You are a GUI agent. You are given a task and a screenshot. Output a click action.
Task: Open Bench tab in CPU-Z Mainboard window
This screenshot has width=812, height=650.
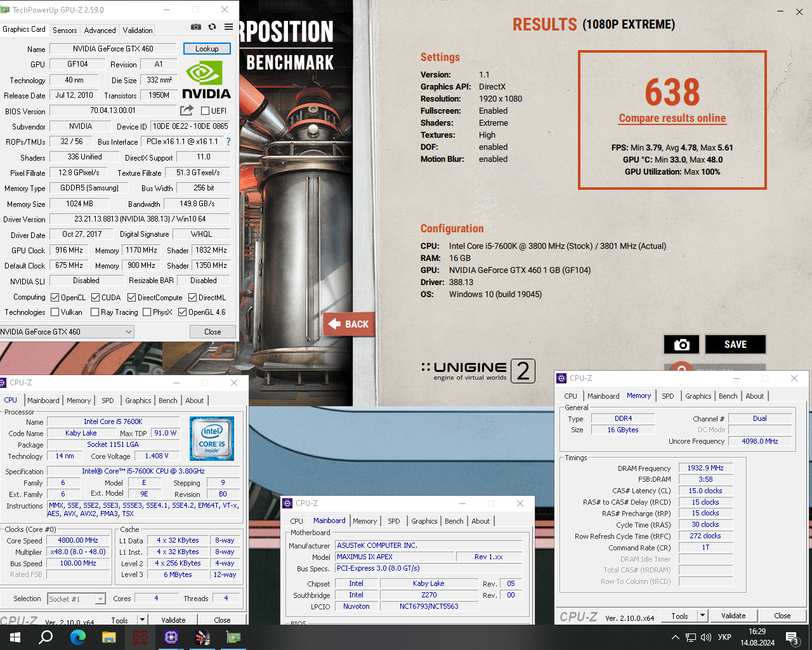[x=454, y=521]
